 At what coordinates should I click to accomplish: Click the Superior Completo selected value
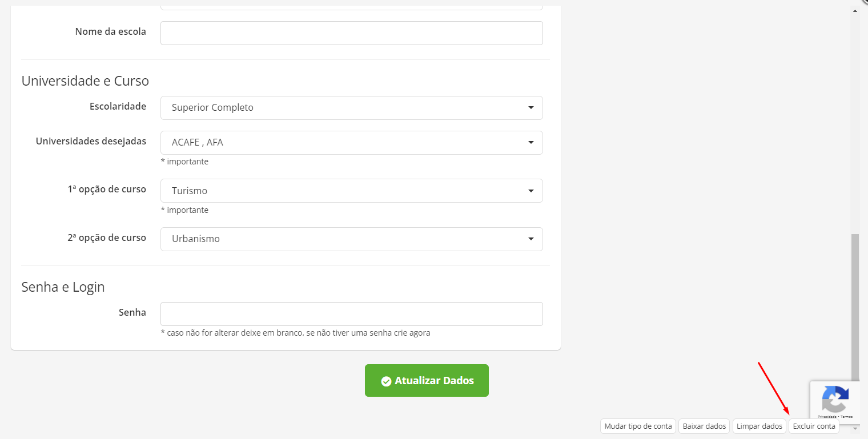point(212,108)
